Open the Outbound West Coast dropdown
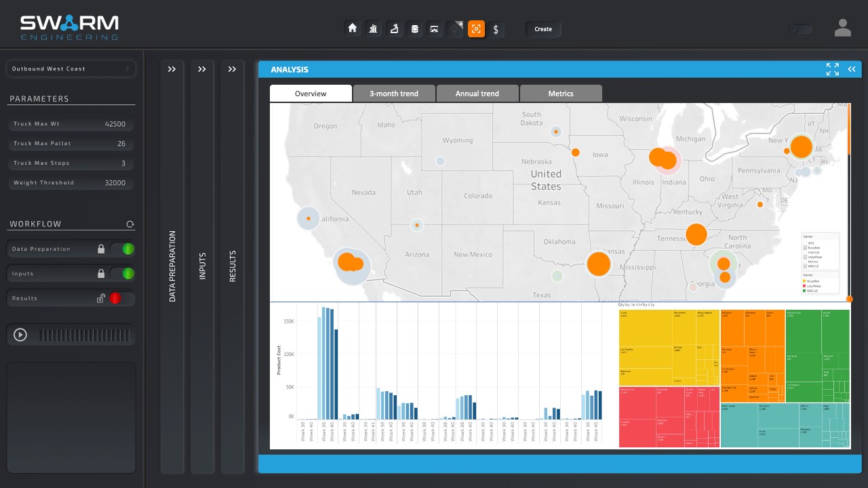The width and height of the screenshot is (868, 488). click(x=71, y=68)
